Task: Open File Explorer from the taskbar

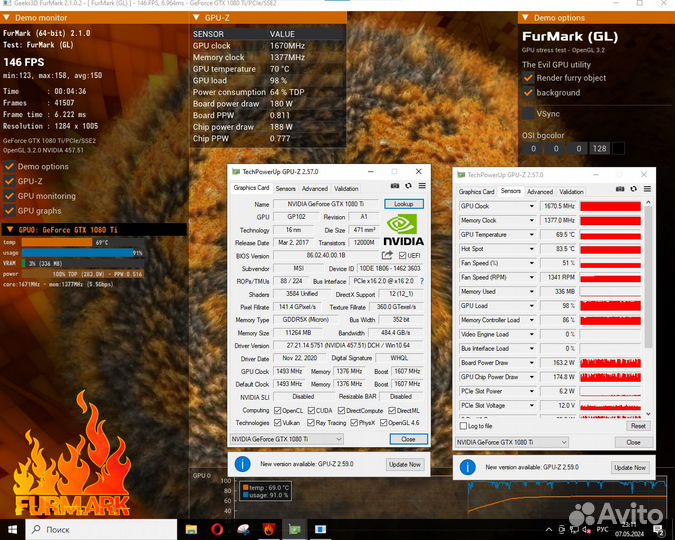Action: 191,529
